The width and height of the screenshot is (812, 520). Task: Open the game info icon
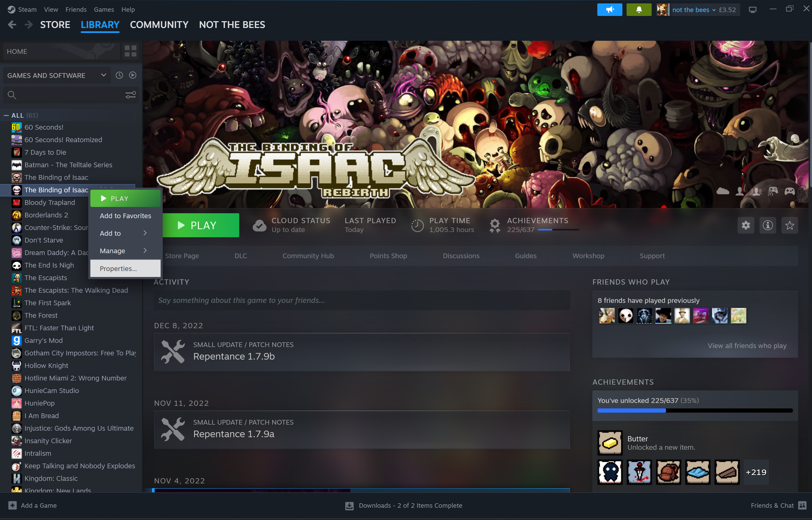[x=767, y=225]
